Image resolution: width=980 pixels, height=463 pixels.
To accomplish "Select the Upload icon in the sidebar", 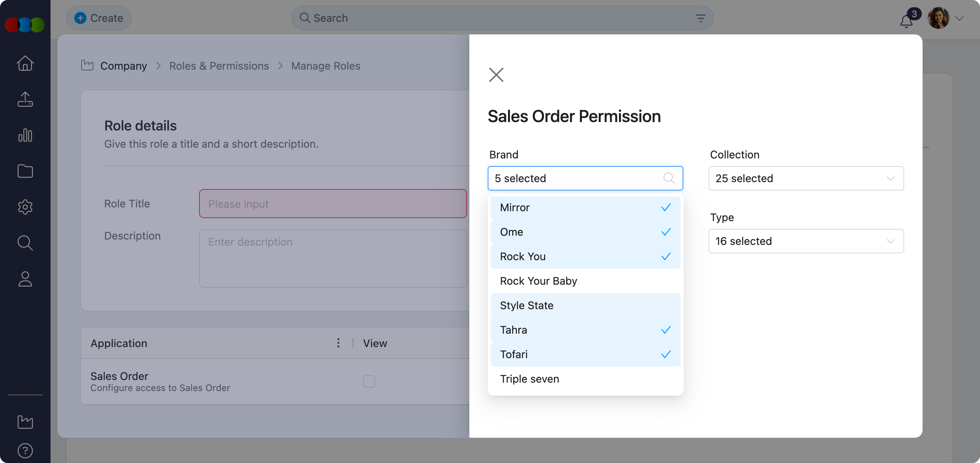I will coord(24,99).
